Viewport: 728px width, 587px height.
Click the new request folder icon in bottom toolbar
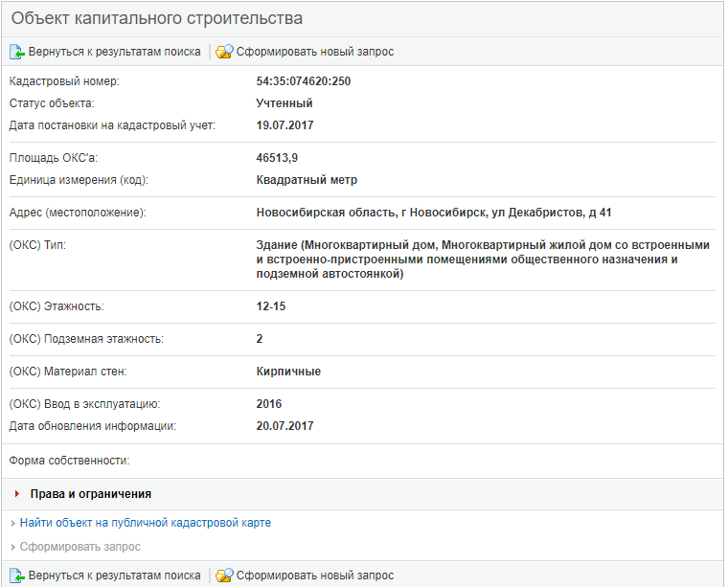point(224,576)
